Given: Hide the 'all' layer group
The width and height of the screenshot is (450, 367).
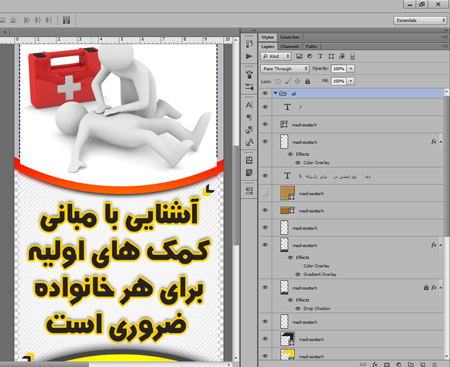Looking at the screenshot, I should 265,93.
